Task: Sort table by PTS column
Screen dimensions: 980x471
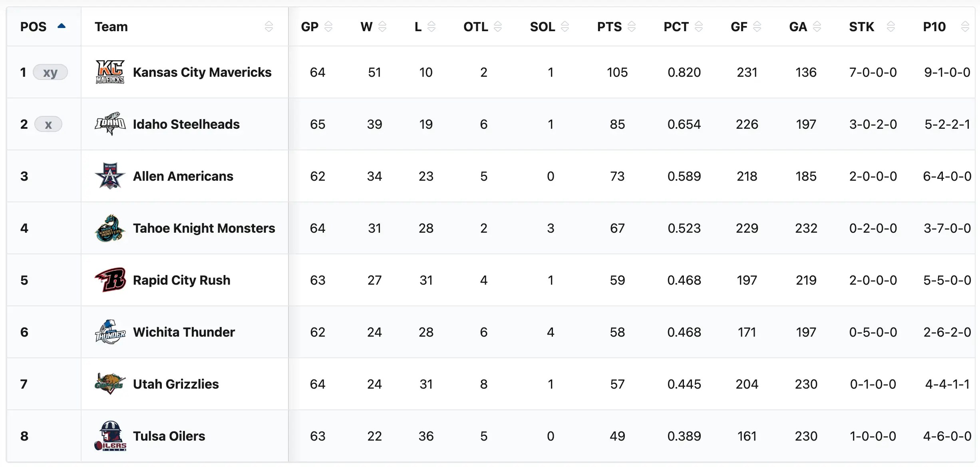Action: point(609,27)
